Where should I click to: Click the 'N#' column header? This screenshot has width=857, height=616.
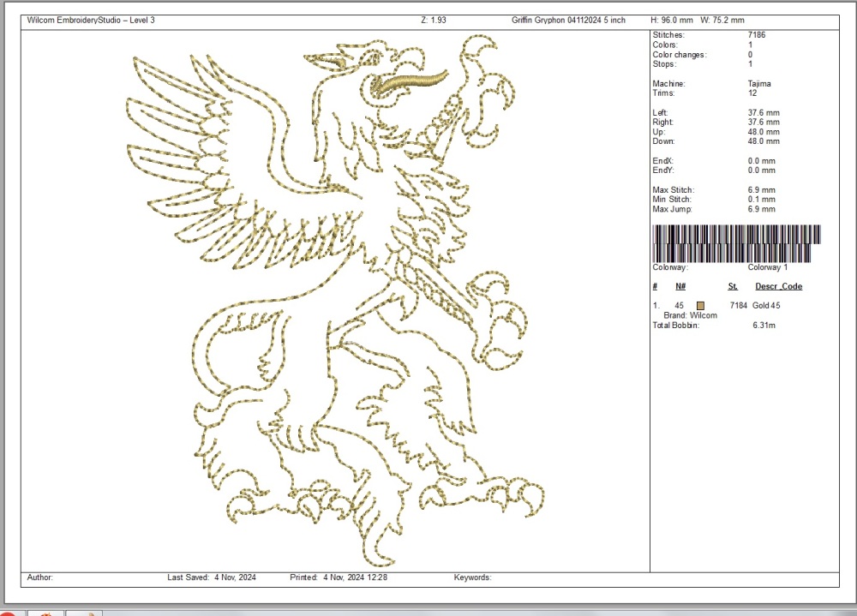click(x=680, y=286)
